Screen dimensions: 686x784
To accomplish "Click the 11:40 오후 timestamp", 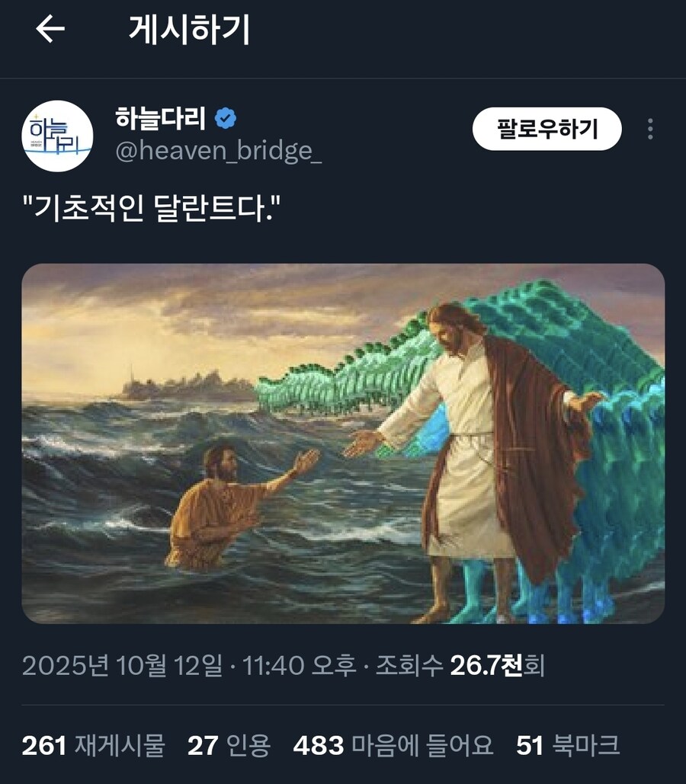I will click(300, 665).
